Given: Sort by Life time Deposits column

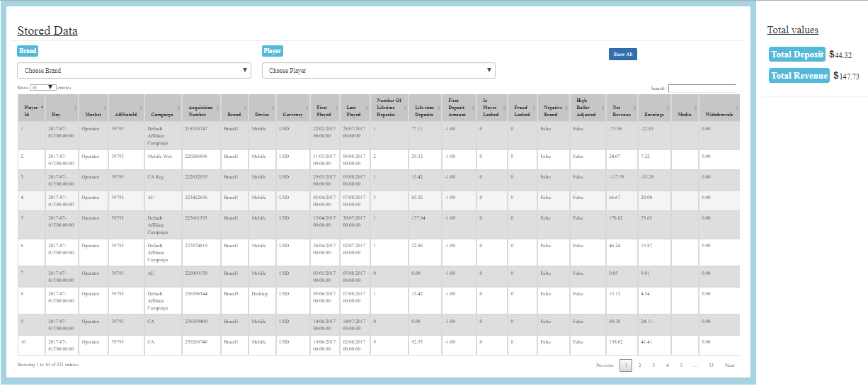Looking at the screenshot, I should click(424, 110).
